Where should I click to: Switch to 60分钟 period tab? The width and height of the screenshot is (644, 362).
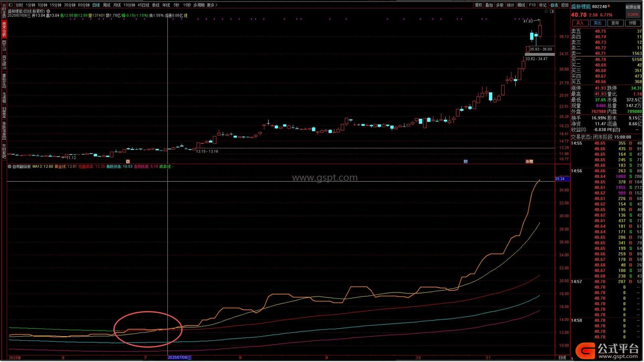(84, 5)
